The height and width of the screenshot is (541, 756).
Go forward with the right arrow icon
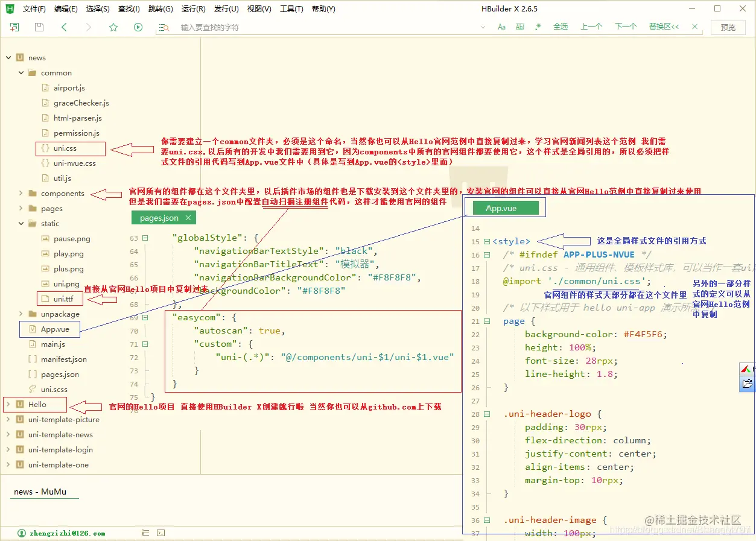(x=89, y=27)
